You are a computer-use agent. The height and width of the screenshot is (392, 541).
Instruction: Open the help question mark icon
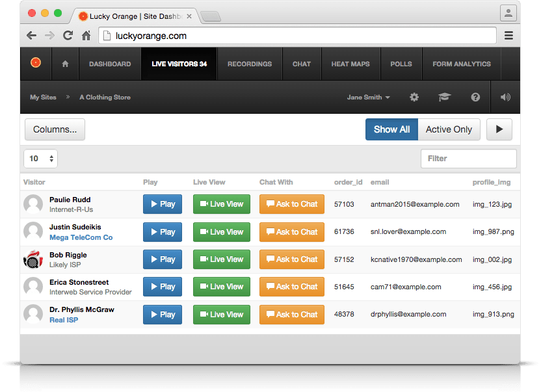point(475,98)
